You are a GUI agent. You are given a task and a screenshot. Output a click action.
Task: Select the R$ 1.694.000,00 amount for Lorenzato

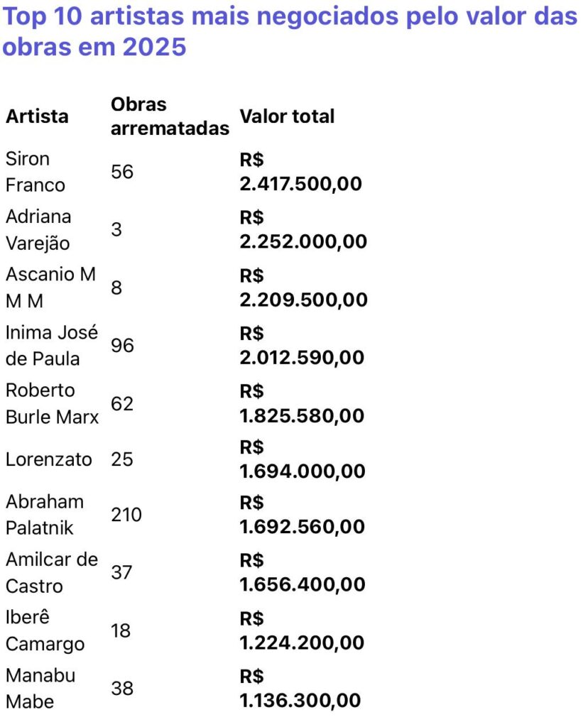coord(303,459)
